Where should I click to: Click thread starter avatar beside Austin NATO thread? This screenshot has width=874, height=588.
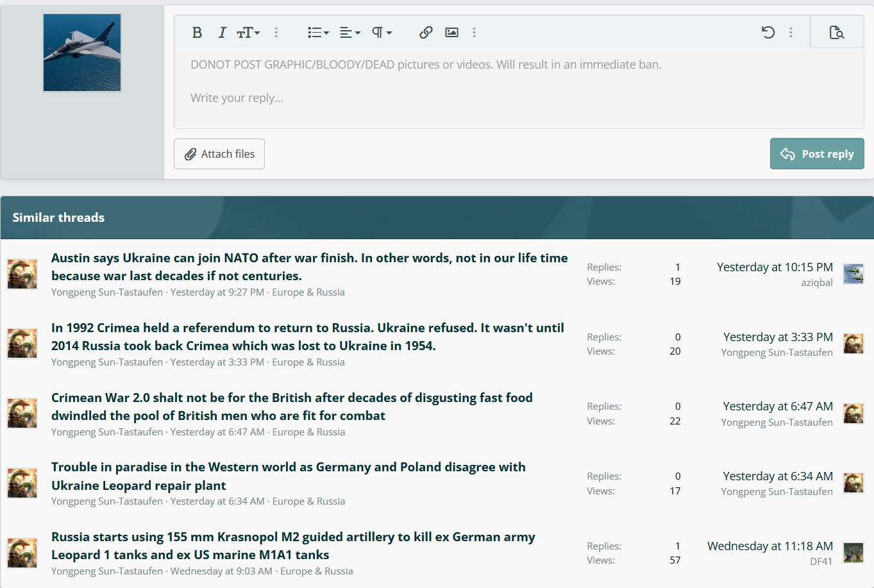click(22, 274)
